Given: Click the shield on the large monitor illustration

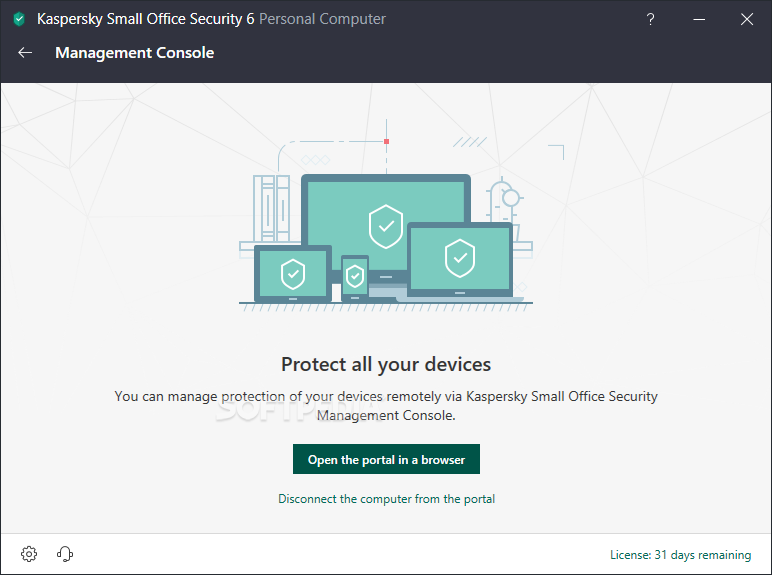Looking at the screenshot, I should (x=386, y=226).
